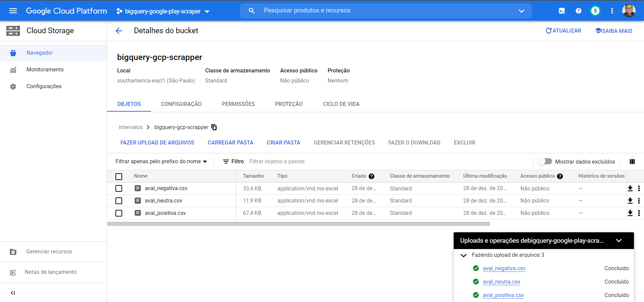Activate Cloud Shell terminal icon
This screenshot has height=302, width=644.
pos(562,11)
